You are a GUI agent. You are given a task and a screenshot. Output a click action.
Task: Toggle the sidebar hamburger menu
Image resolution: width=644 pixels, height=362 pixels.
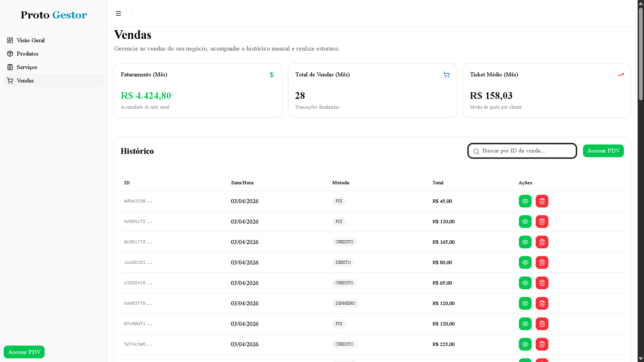[x=118, y=13]
